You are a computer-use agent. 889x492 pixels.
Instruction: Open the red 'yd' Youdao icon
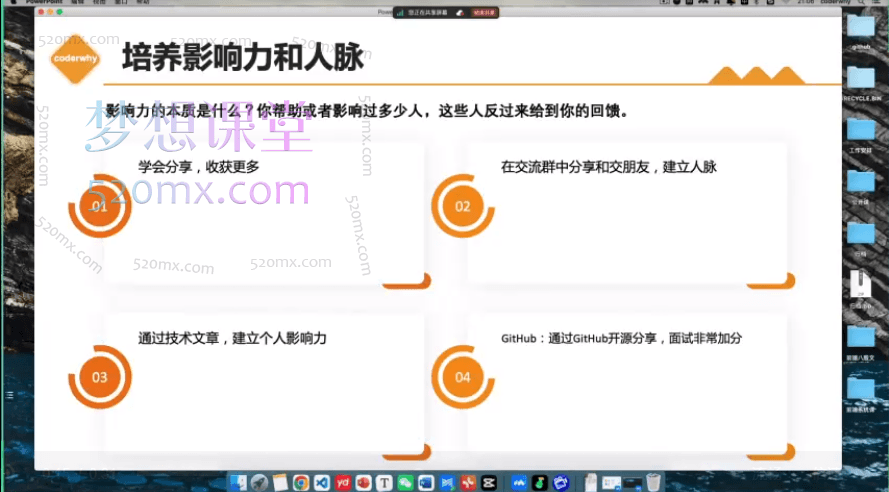pos(343,482)
